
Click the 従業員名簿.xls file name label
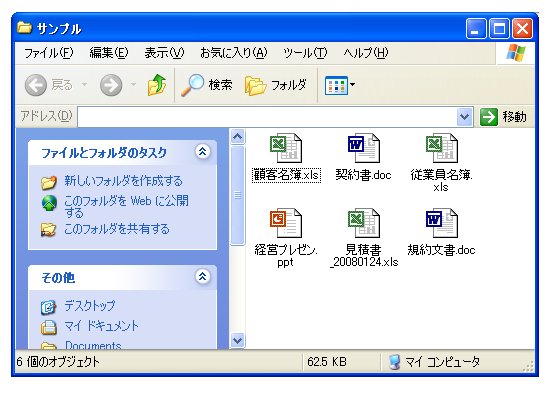442,181
